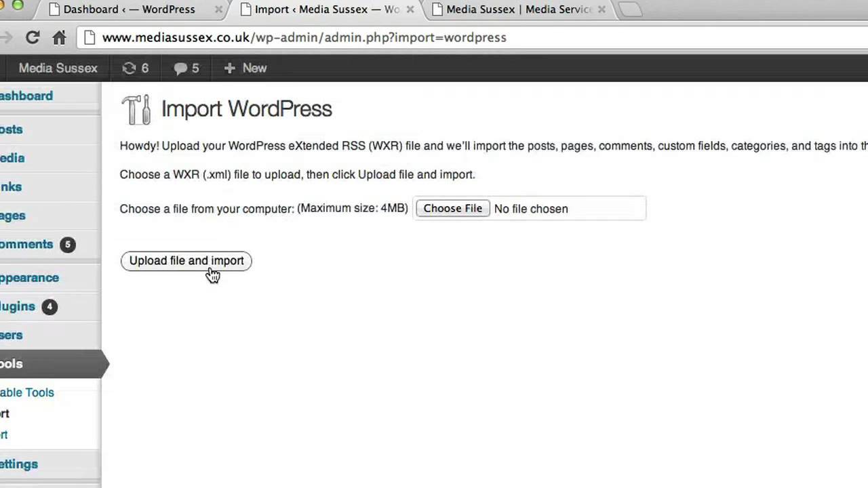Open Media in the admin sidebar
The image size is (868, 488).
coord(12,158)
